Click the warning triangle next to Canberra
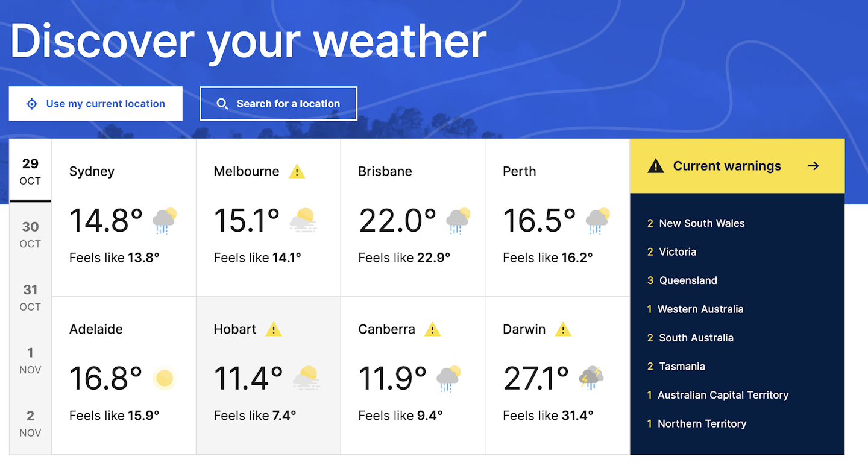This screenshot has height=468, width=868. (432, 329)
